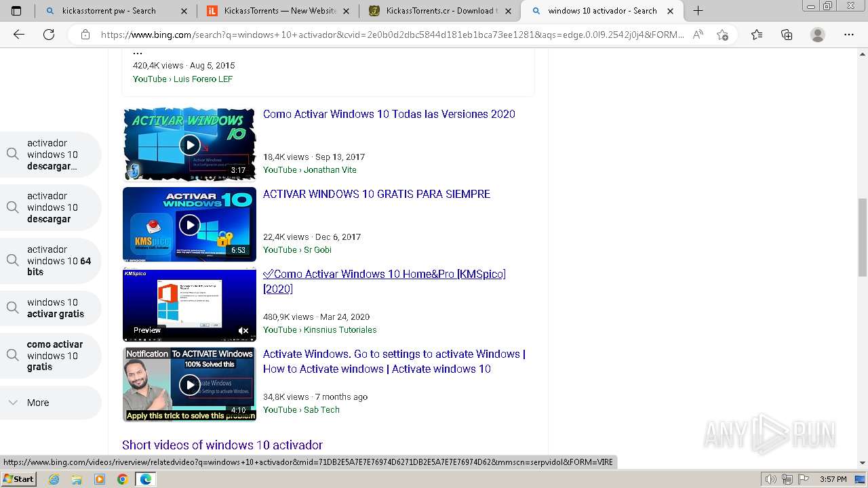
Task: Close the kickasstorrent pw - Search tab
Action: 184,11
